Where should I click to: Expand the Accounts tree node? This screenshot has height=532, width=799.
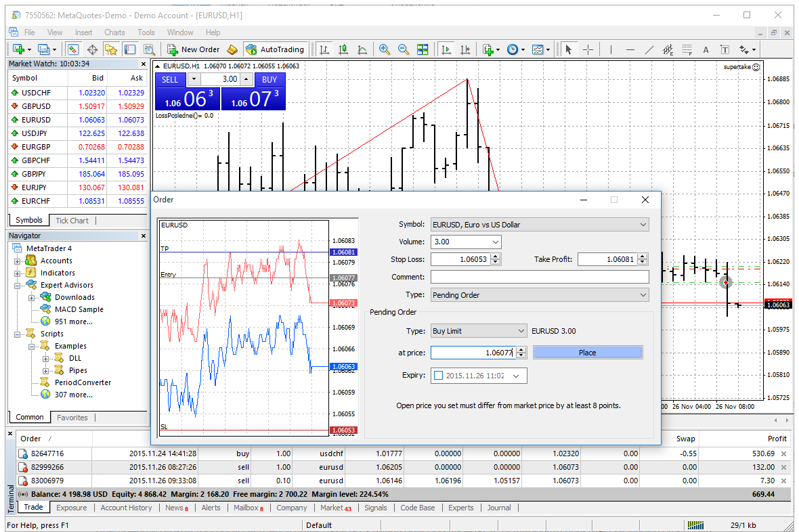[x=18, y=261]
